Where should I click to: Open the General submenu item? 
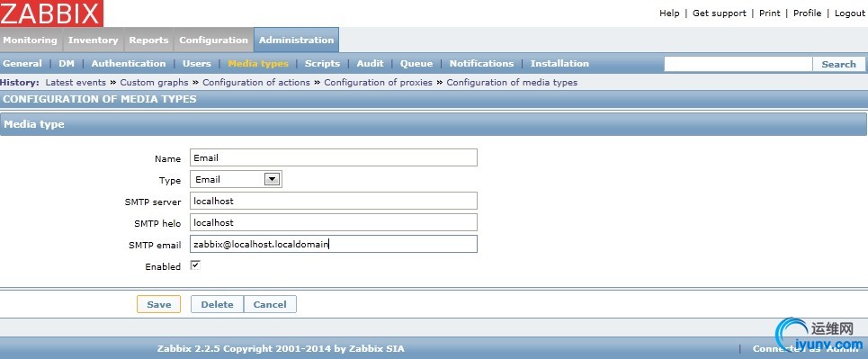(x=22, y=64)
